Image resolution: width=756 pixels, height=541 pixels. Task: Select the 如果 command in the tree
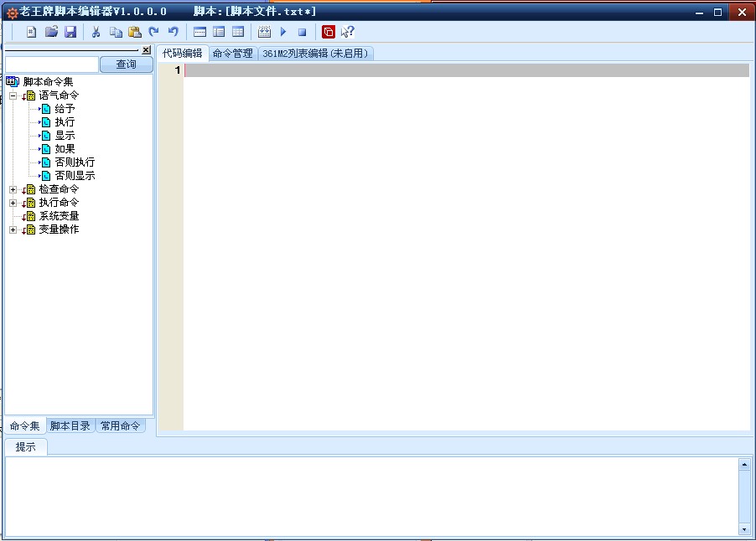pos(65,149)
